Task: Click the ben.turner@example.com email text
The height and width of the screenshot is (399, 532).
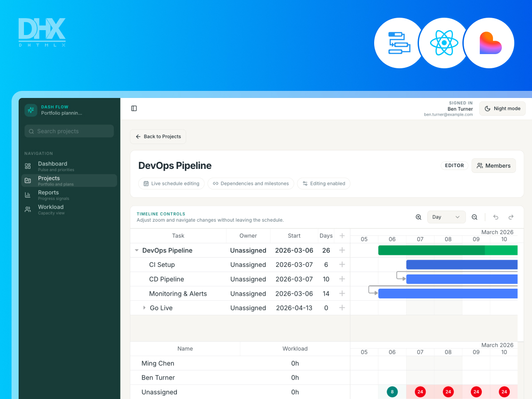Action: click(448, 114)
